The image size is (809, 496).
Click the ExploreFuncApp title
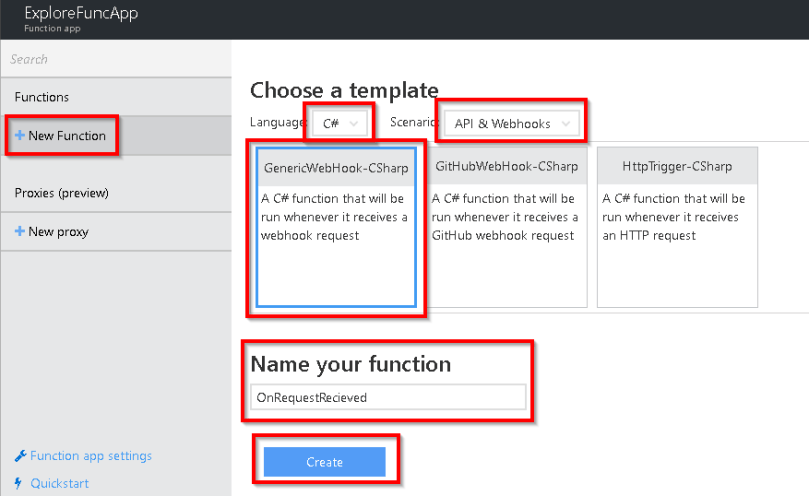pyautogui.click(x=82, y=13)
